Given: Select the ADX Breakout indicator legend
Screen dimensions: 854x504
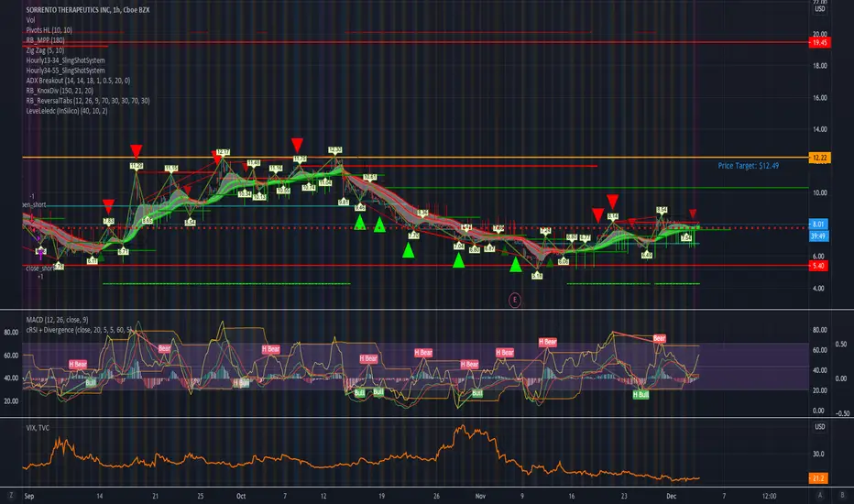Looking at the screenshot, I should (x=78, y=81).
